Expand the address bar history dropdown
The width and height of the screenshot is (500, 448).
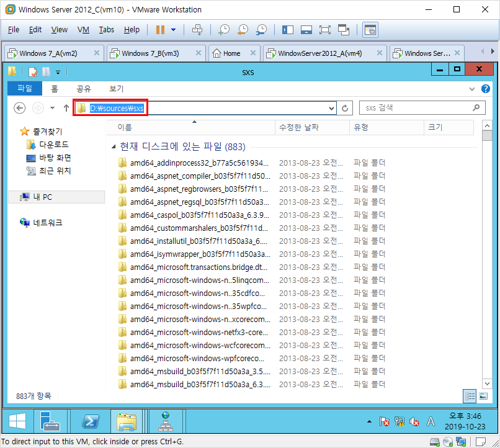point(331,109)
